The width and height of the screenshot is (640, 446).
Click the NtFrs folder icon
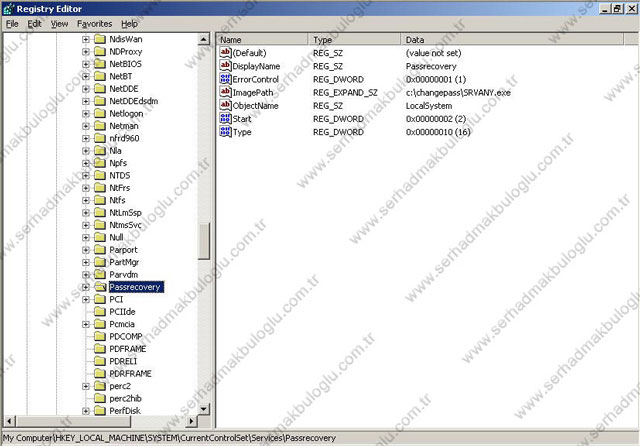(100, 188)
